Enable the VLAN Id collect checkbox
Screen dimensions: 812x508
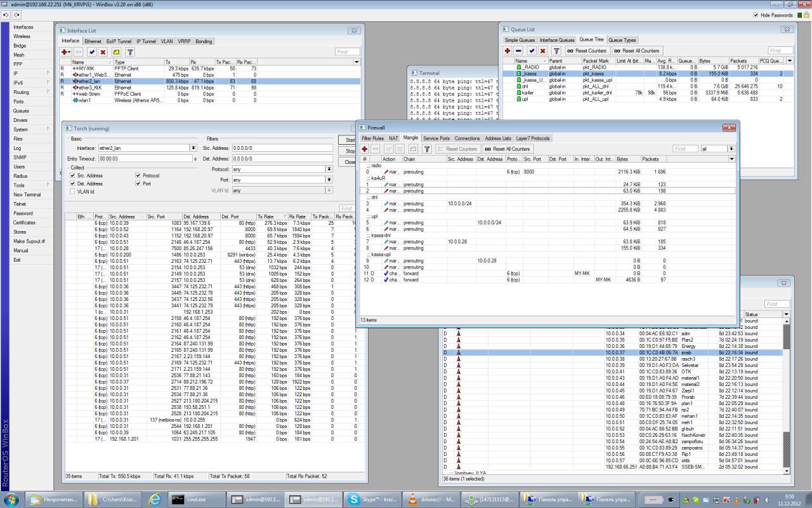72,191
